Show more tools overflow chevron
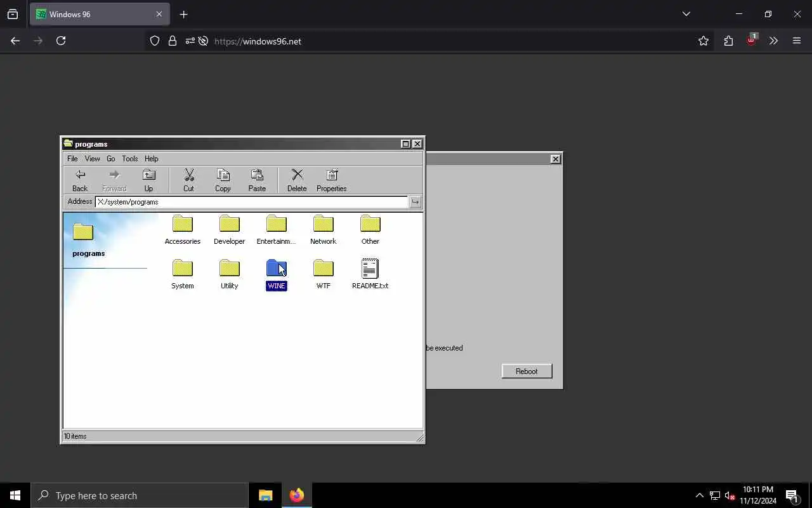 point(773,41)
